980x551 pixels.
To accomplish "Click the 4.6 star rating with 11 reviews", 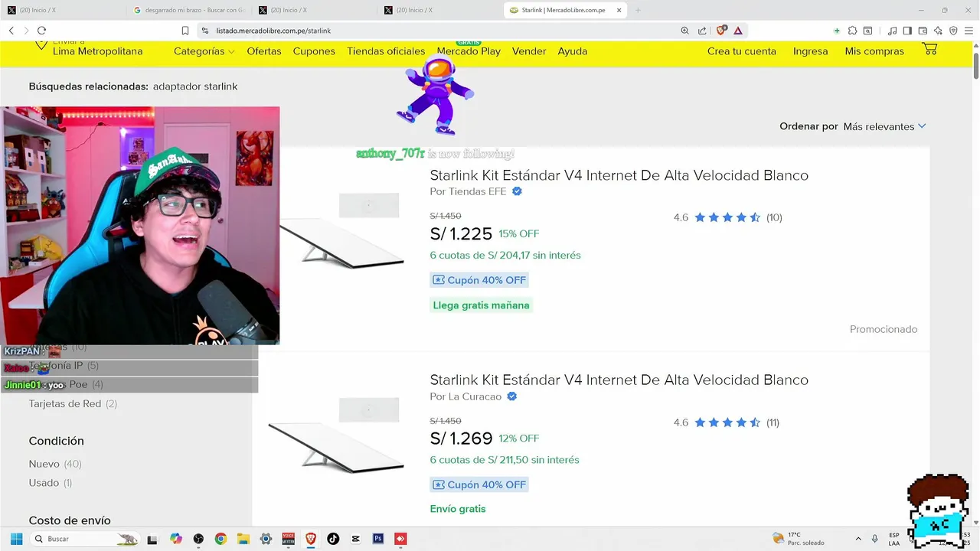I will coord(726,422).
